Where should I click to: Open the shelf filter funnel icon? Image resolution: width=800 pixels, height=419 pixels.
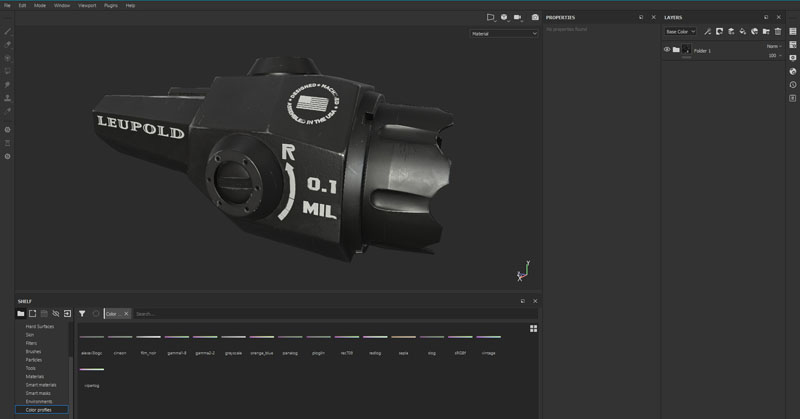(82, 313)
